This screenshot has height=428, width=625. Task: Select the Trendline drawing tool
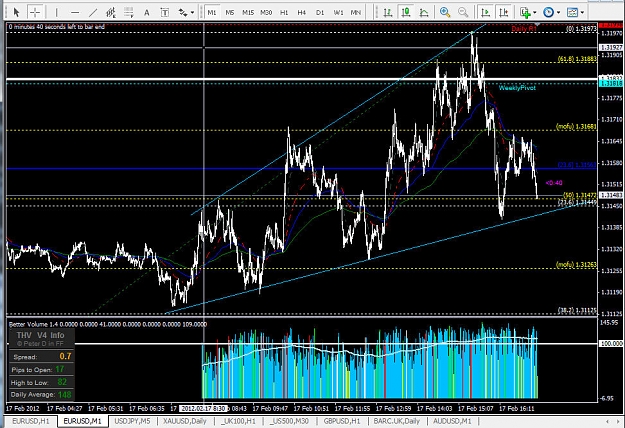click(x=93, y=13)
